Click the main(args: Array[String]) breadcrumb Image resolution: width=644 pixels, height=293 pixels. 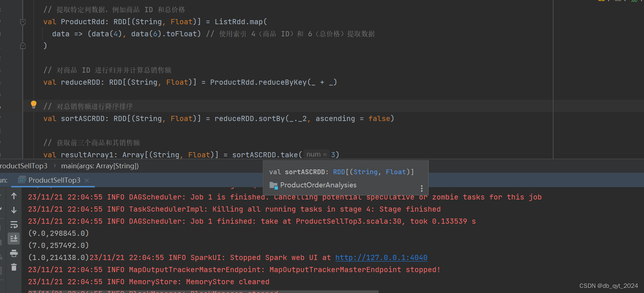point(100,166)
